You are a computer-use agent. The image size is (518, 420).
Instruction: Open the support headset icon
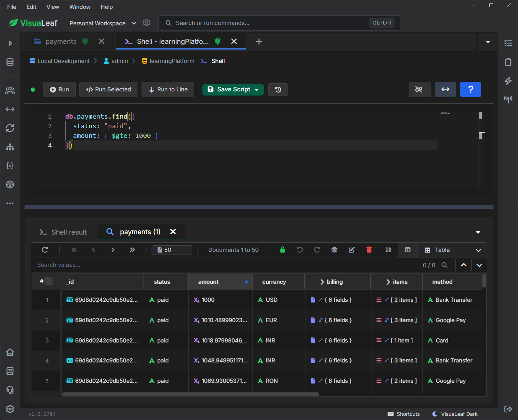[10, 390]
